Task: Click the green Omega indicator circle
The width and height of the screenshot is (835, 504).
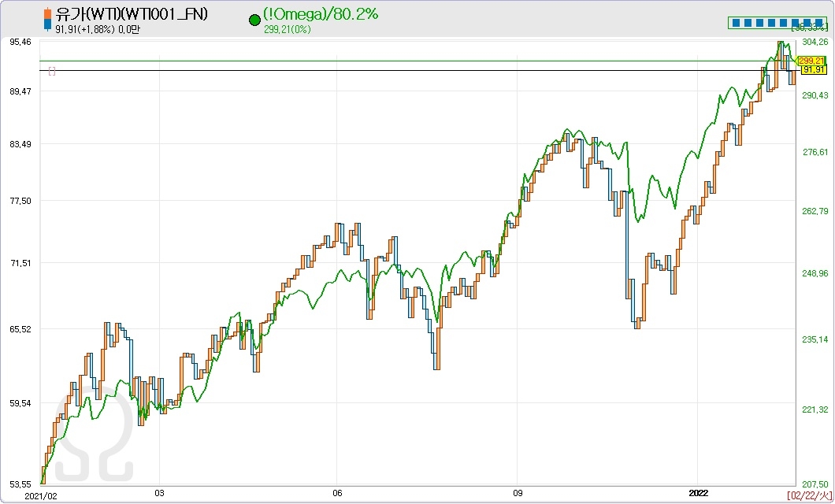Action: 254,21
